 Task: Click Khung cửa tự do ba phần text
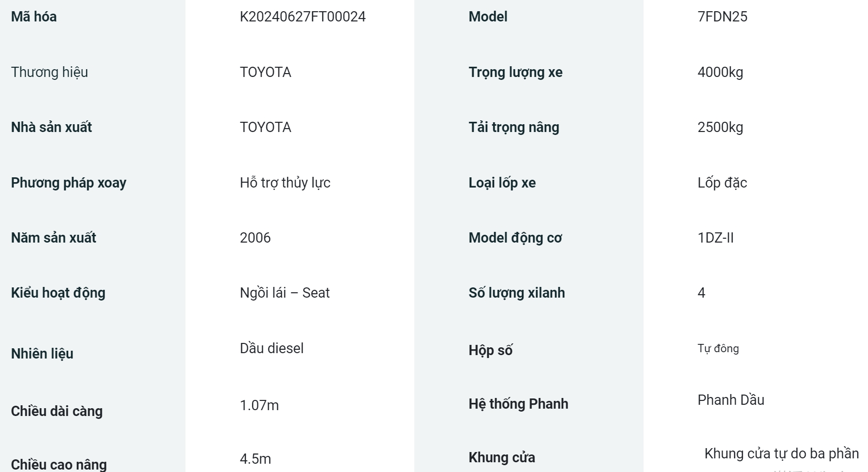pos(781,453)
